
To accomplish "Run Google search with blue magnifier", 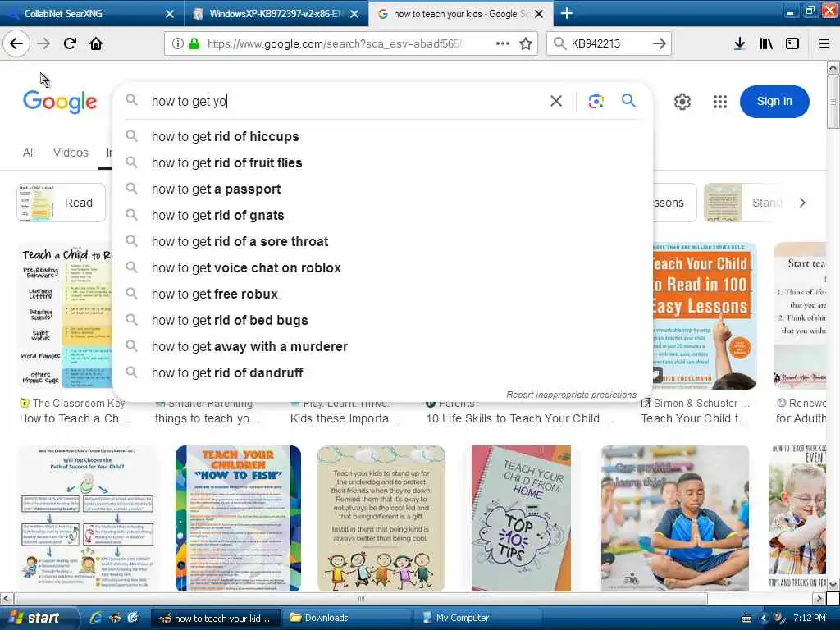I will (x=629, y=100).
